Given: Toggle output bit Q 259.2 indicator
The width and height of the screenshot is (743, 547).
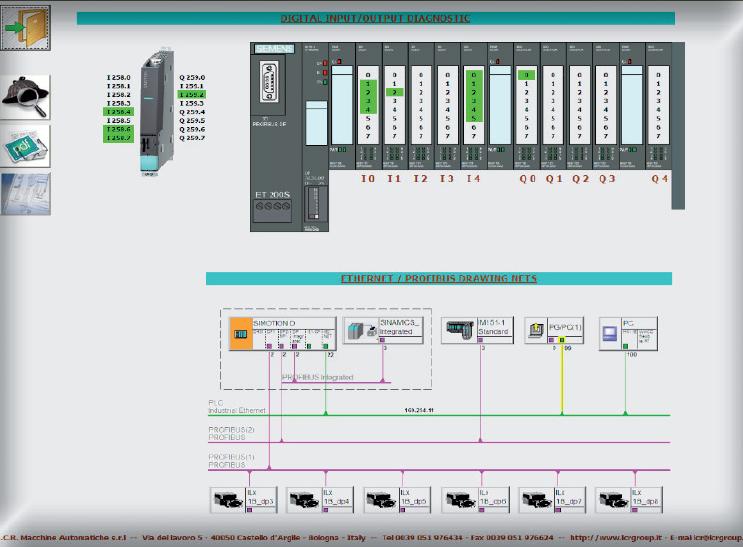Looking at the screenshot, I should [192, 94].
